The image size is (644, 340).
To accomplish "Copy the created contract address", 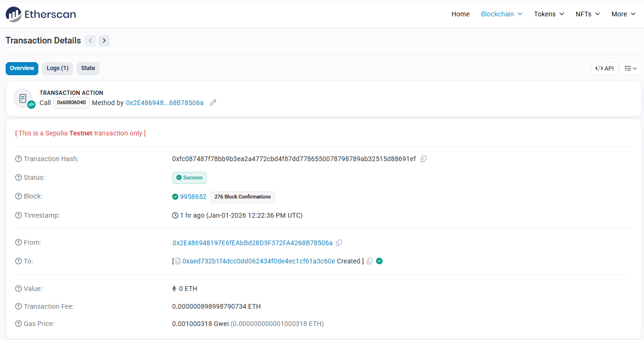I will [369, 261].
